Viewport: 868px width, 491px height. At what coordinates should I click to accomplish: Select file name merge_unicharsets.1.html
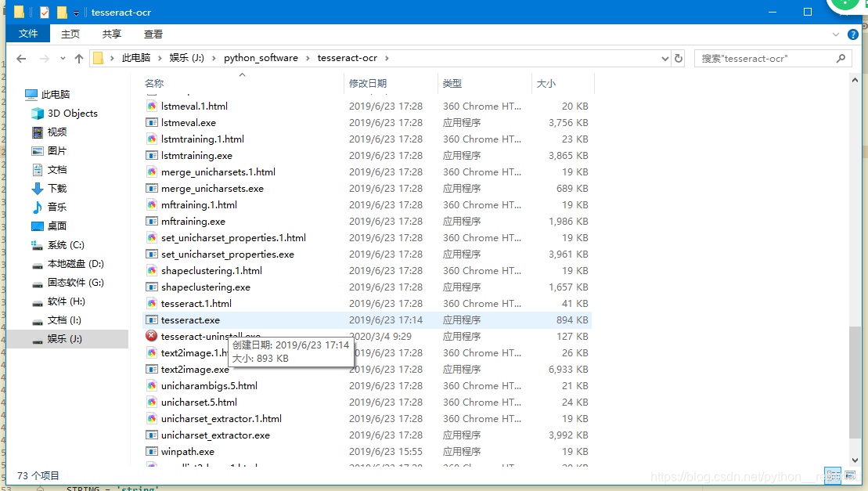218,172
